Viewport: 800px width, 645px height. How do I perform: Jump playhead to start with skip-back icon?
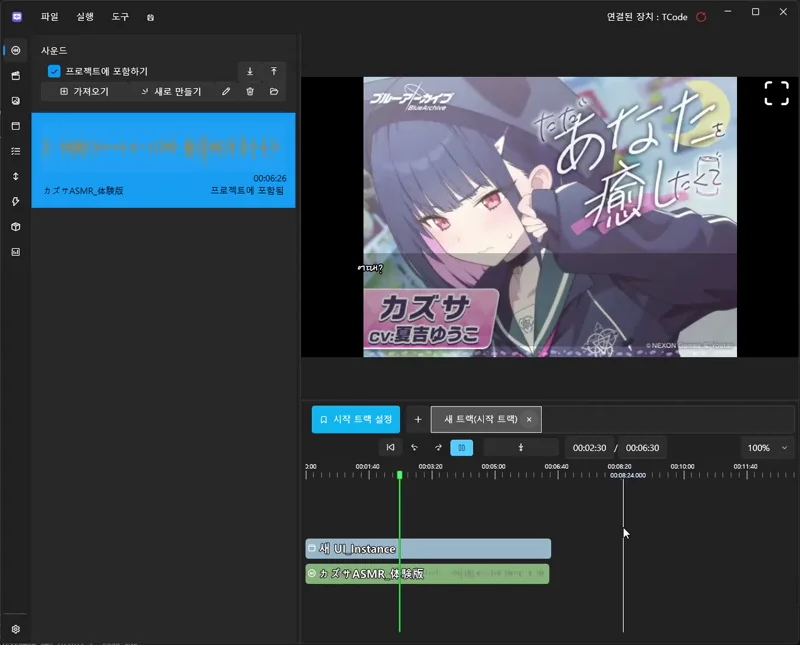[x=390, y=448]
